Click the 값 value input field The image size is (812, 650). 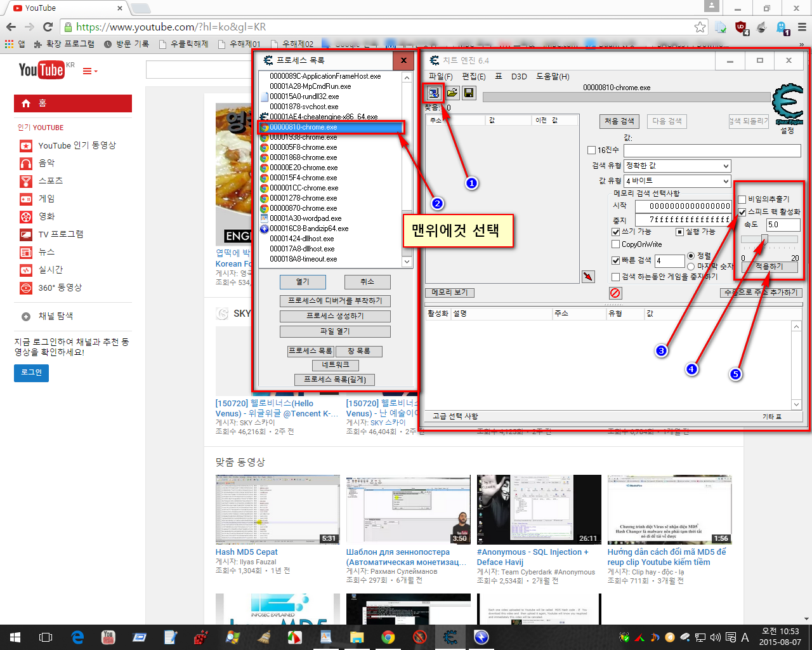click(x=712, y=150)
